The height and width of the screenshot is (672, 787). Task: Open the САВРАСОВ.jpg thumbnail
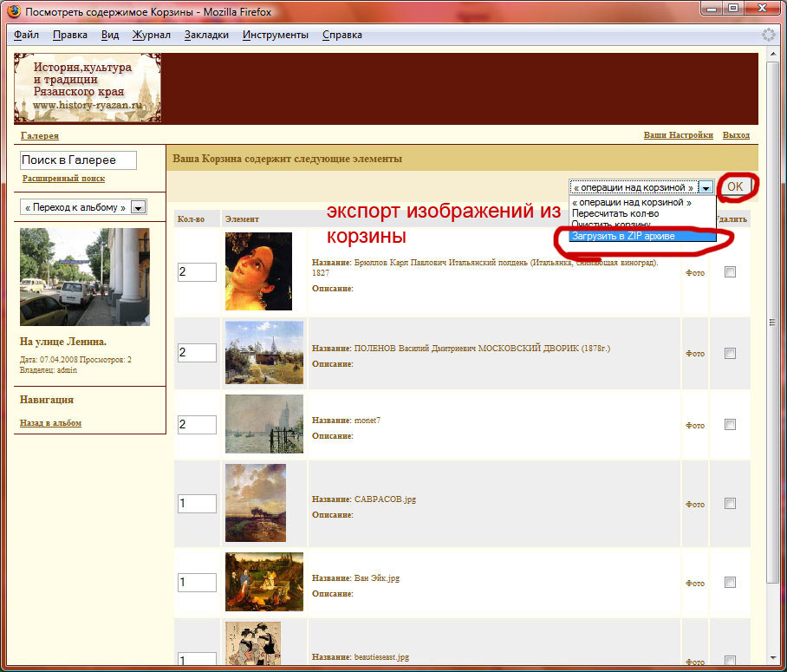pyautogui.click(x=256, y=503)
